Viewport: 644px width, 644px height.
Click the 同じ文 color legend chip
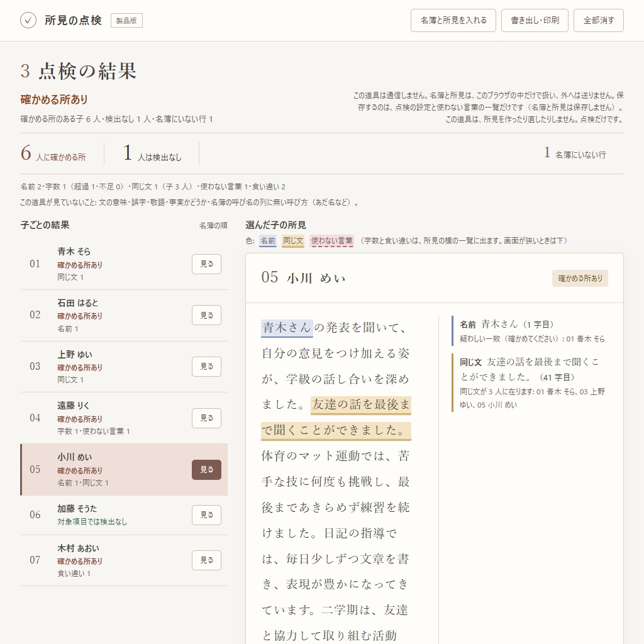pyautogui.click(x=293, y=241)
